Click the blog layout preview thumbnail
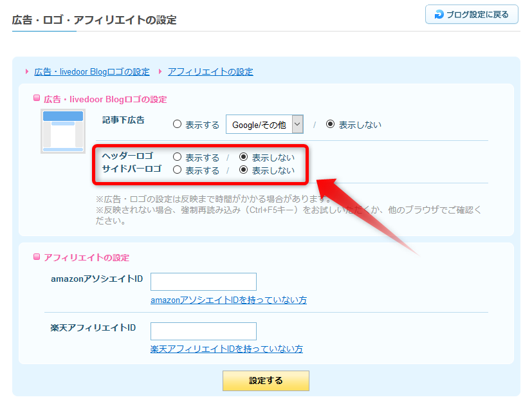532x404 pixels. 63,131
